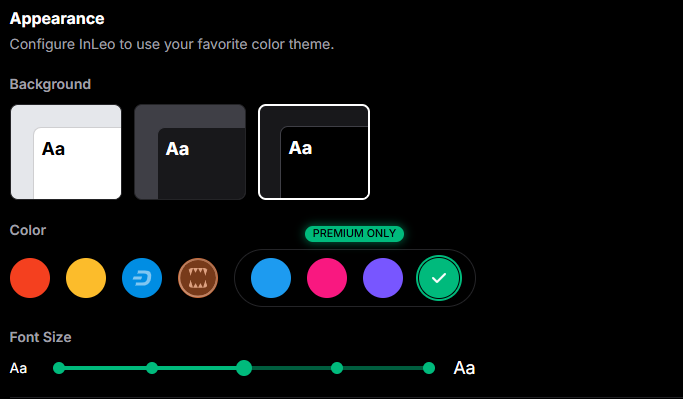Click the Appearance section heading
Viewport: 683px width, 399px height.
[x=57, y=19]
